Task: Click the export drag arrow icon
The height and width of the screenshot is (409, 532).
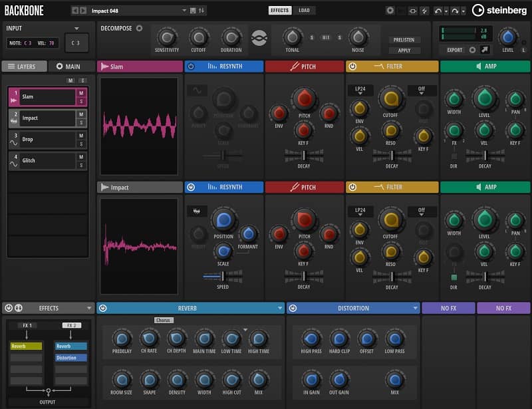Action: [x=485, y=50]
